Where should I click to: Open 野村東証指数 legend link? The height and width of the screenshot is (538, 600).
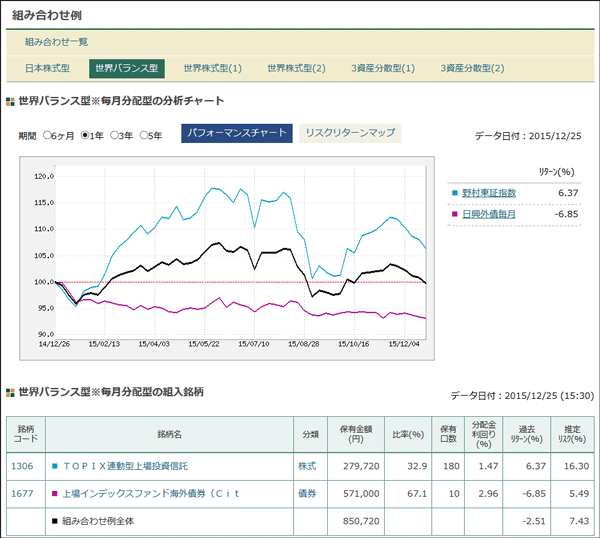click(x=490, y=192)
